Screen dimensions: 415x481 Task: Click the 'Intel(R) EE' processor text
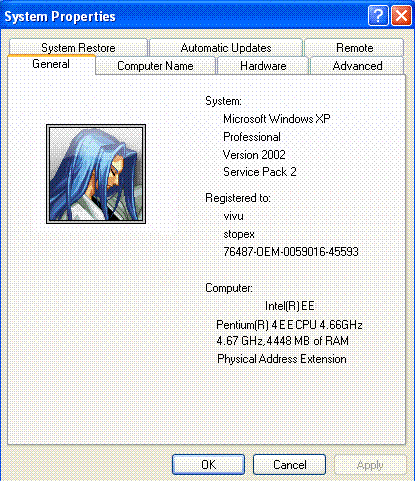290,306
